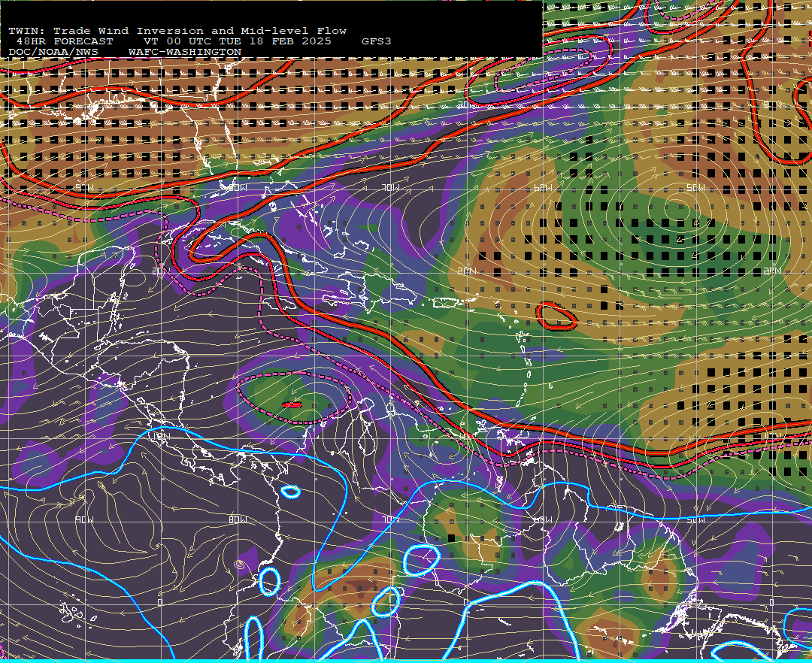Image resolution: width=812 pixels, height=663 pixels.
Task: Click the equator '0' label near the Galapagos
Action: point(160,602)
